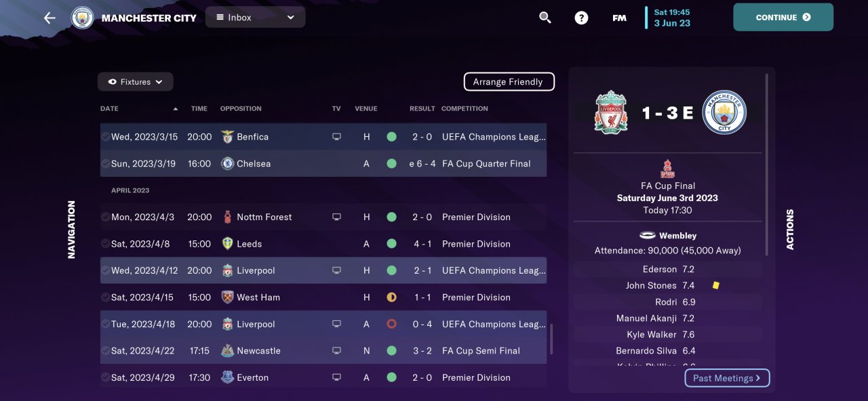Click the TV icon on Benfica row
The image size is (868, 401).
click(336, 137)
